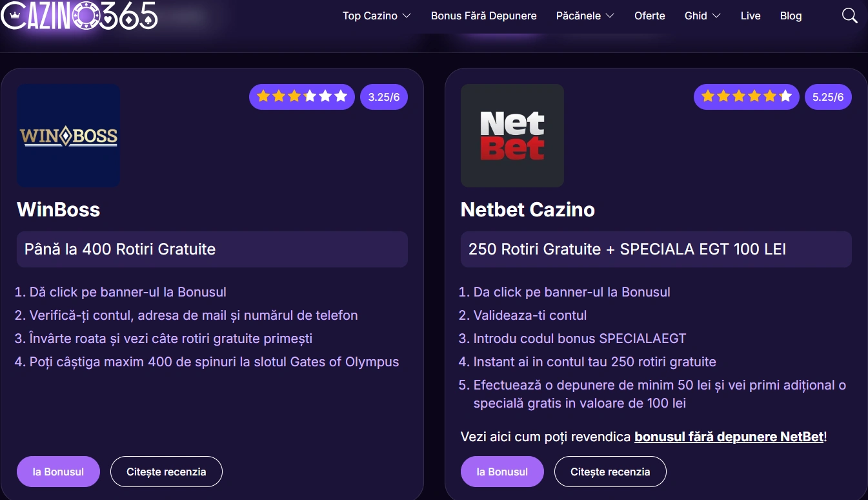This screenshot has width=868, height=500.
Task: Go to the Oferte page
Action: (x=650, y=16)
